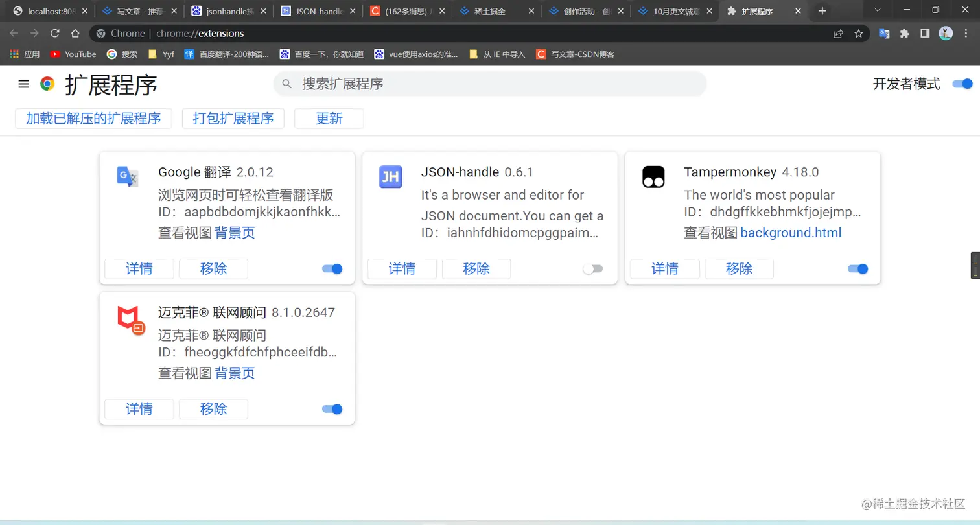Click the search magnifier icon in search box
Viewport: 980px width, 525px height.
click(x=288, y=84)
